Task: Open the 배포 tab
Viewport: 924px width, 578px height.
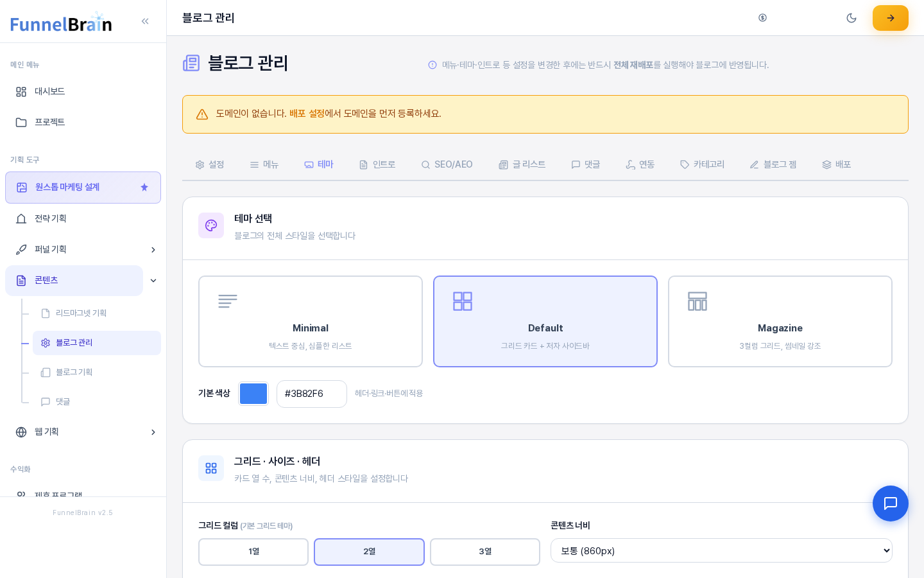Action: (x=837, y=164)
